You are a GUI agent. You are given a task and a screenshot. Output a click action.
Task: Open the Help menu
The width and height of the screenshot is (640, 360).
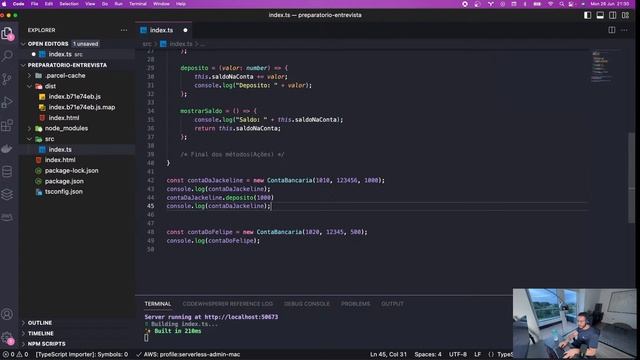[181, 4]
